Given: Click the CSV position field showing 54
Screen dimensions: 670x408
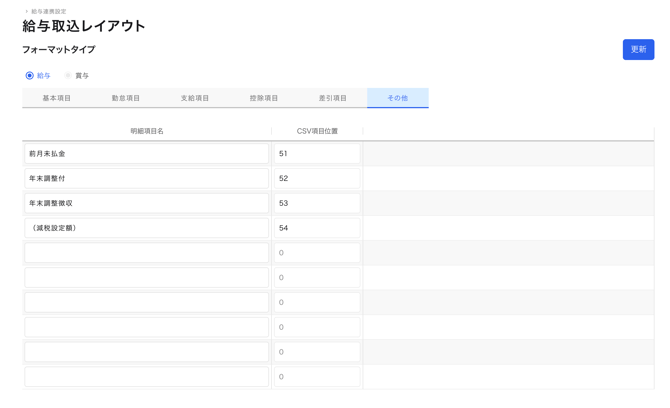Looking at the screenshot, I should tap(316, 228).
